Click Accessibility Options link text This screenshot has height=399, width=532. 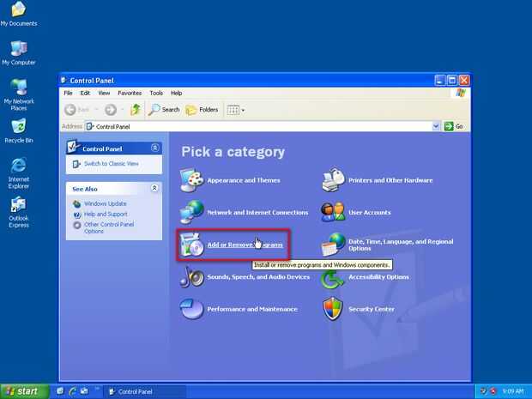tap(378, 277)
